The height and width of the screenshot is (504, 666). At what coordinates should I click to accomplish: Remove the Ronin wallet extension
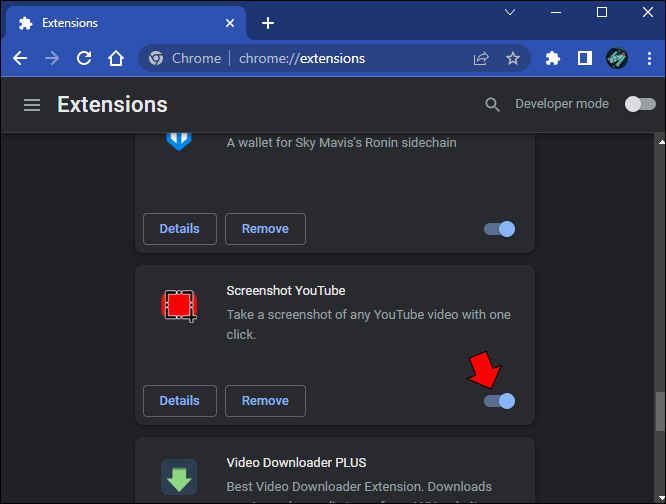pos(265,229)
